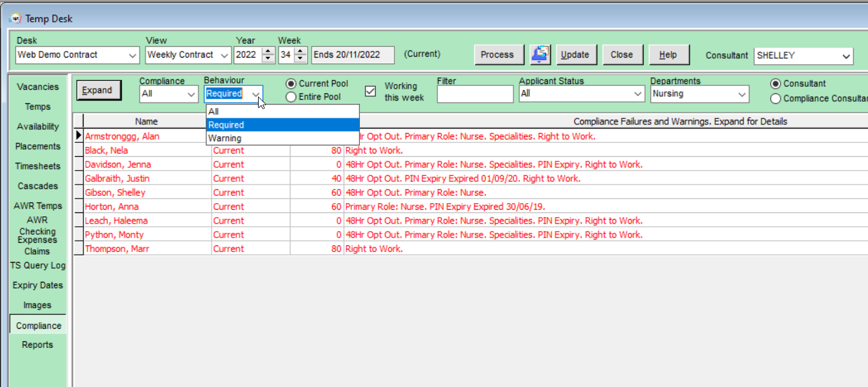
Task: Open the Departments dropdown showing Nursing
Action: coord(700,94)
